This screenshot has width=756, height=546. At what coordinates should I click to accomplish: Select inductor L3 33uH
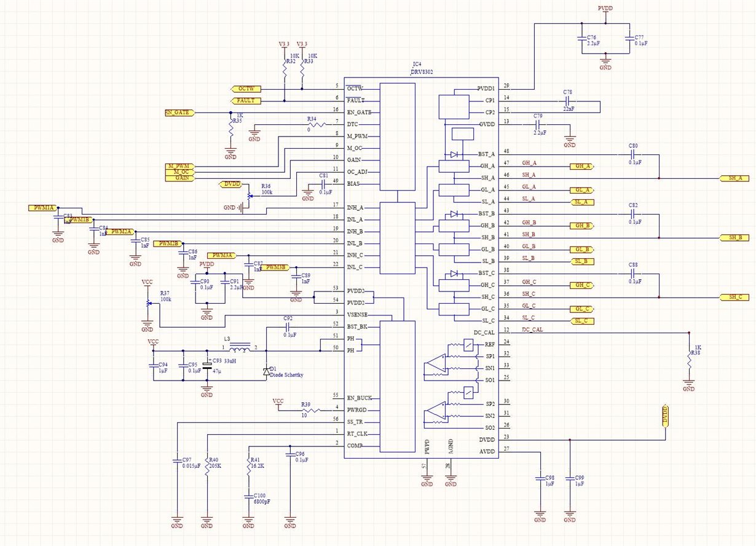coord(238,347)
